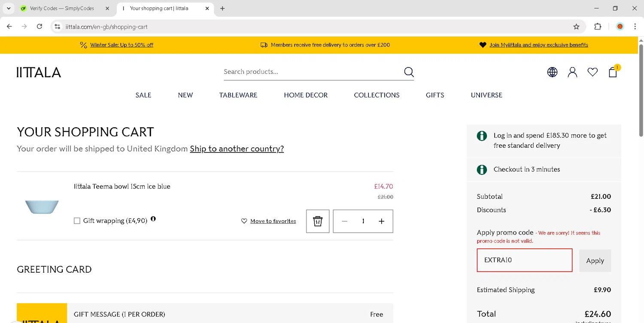
Task: Click the Apply promo code button
Action: coord(595,261)
